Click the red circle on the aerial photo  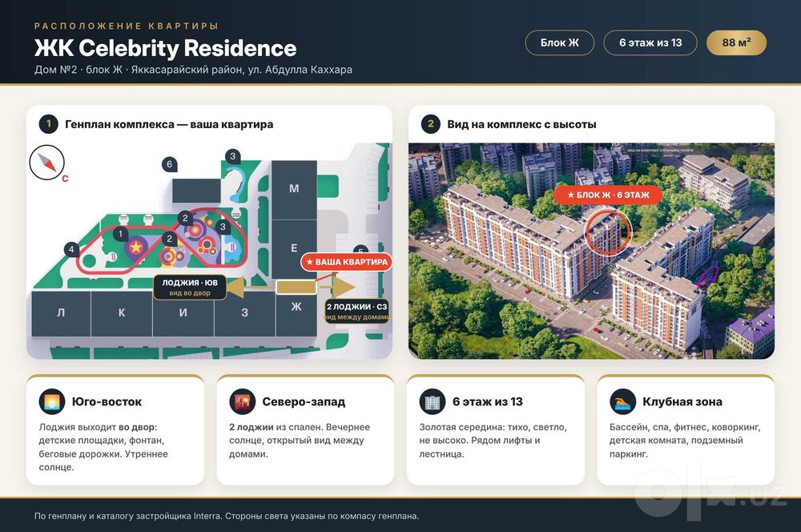point(608,232)
